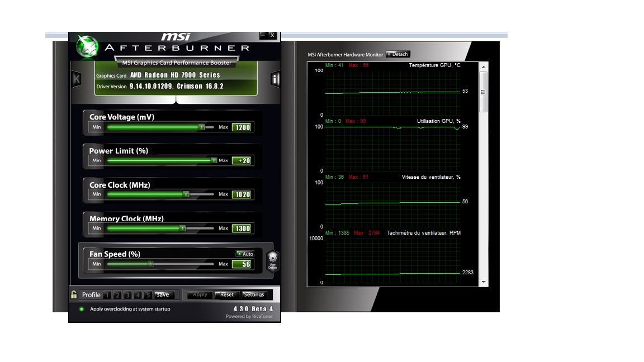Click the Save profile button
Viewport: 644px width, 362px height.
(165, 295)
